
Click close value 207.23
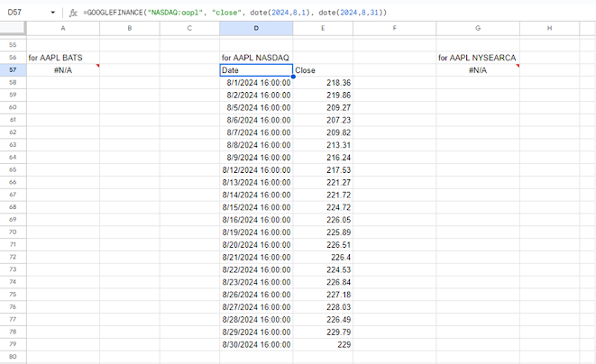tap(323, 120)
